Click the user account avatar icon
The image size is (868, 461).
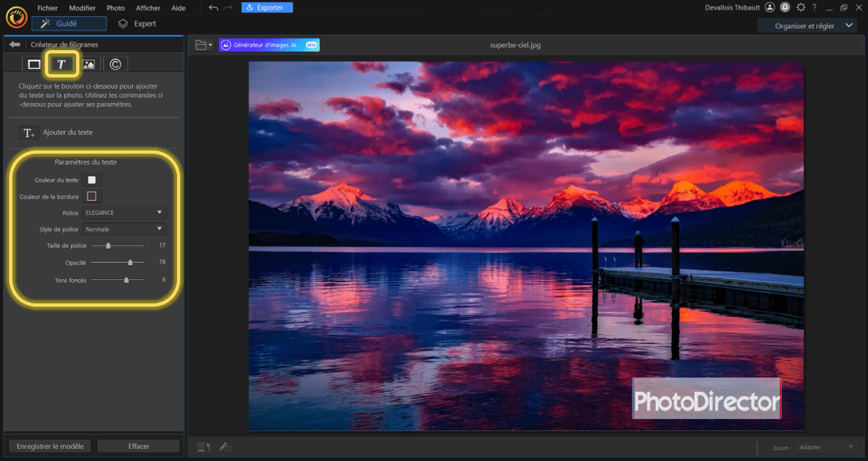770,8
